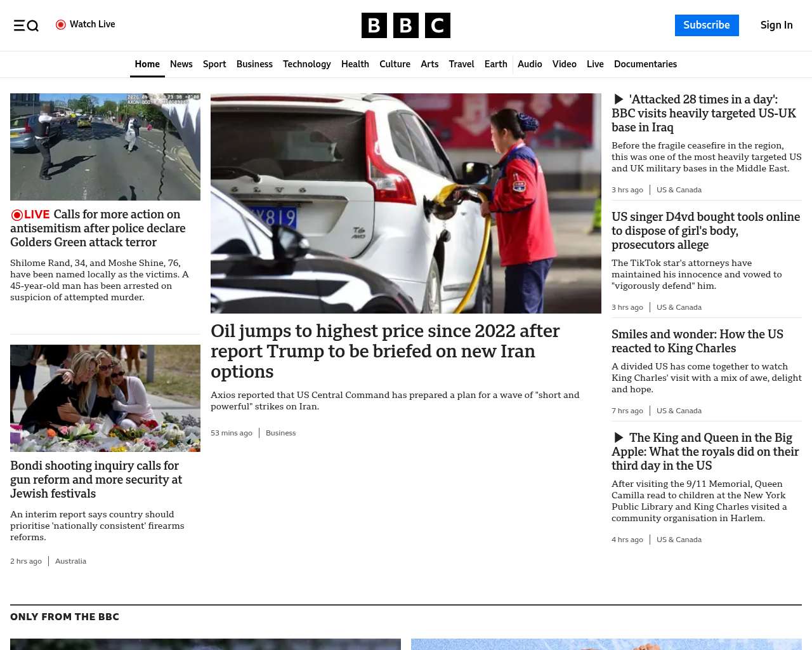The width and height of the screenshot is (812, 650).
Task: Go to the Sport section
Action: pyautogui.click(x=214, y=64)
